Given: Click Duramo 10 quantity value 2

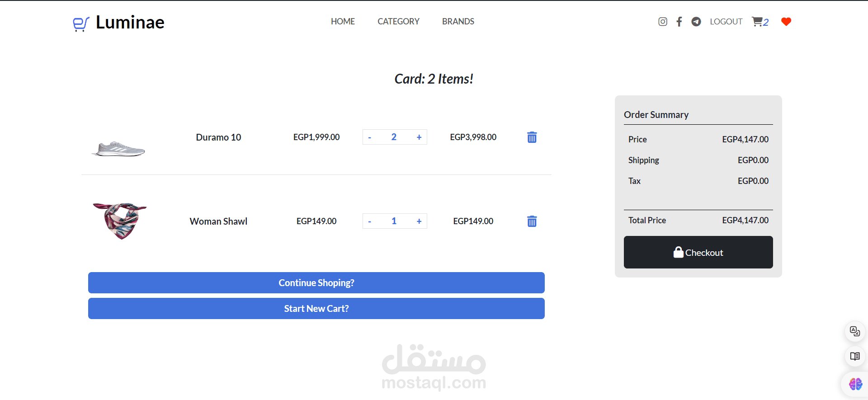Looking at the screenshot, I should pos(394,137).
